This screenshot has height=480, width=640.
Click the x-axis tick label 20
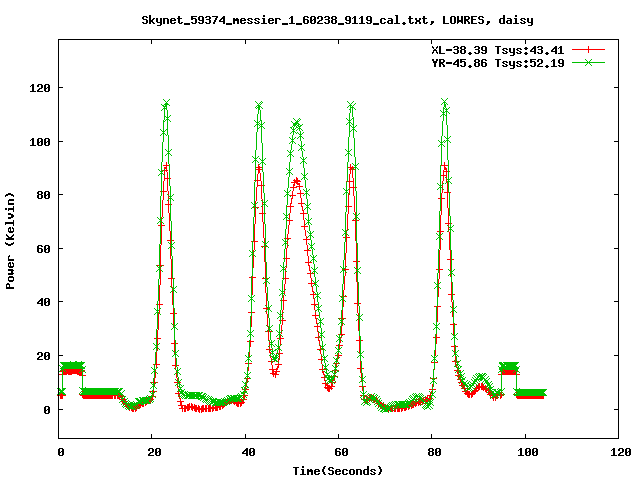pos(155,452)
